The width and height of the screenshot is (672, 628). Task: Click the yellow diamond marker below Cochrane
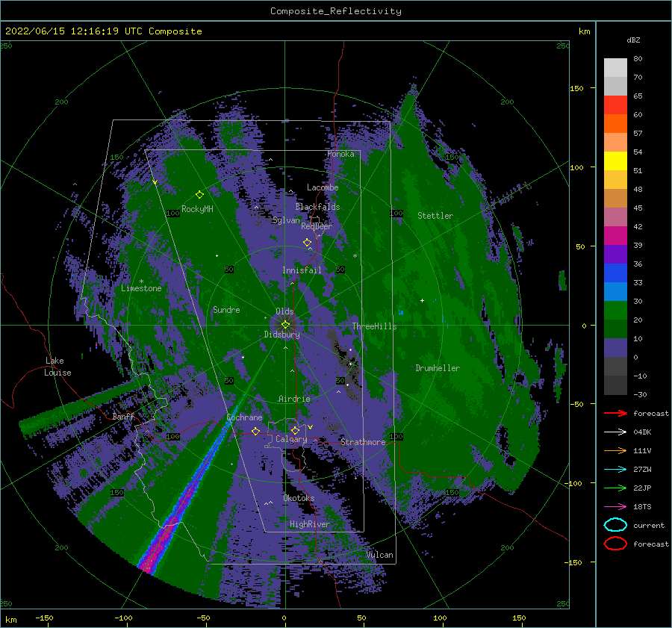tap(255, 431)
